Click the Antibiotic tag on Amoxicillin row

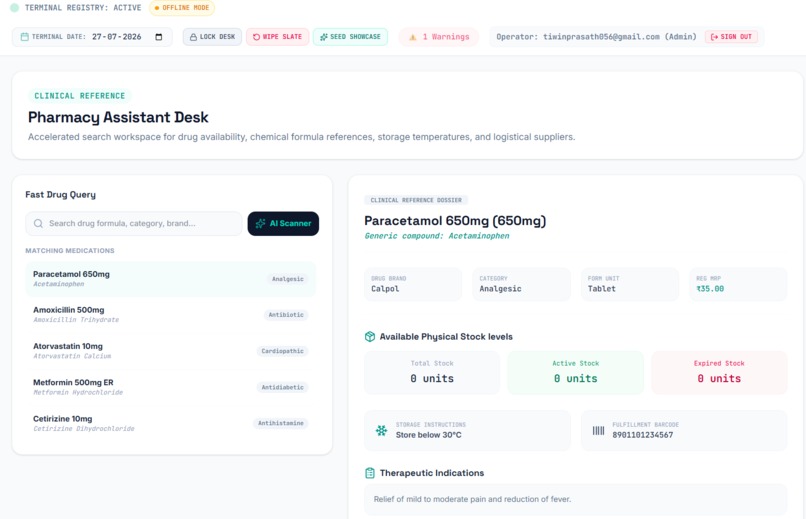286,315
